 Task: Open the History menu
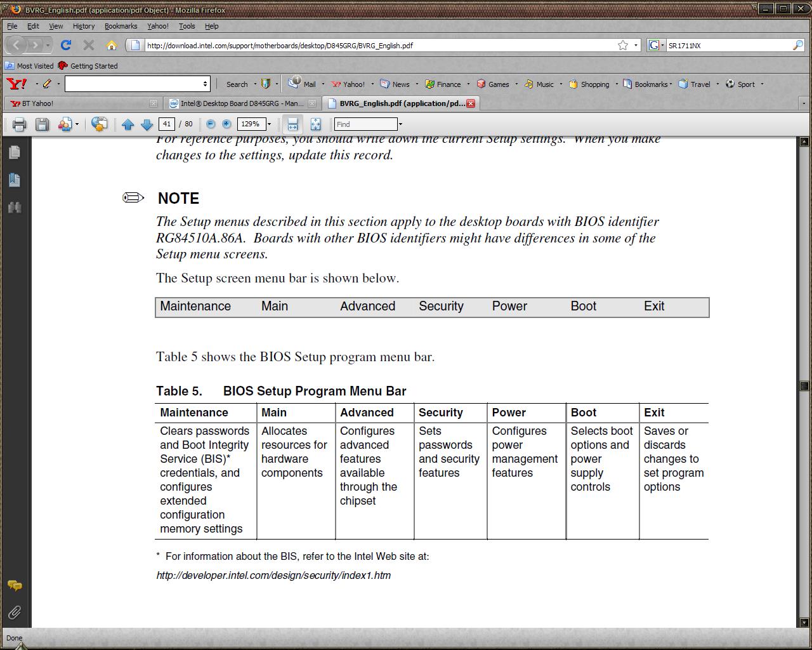point(84,26)
